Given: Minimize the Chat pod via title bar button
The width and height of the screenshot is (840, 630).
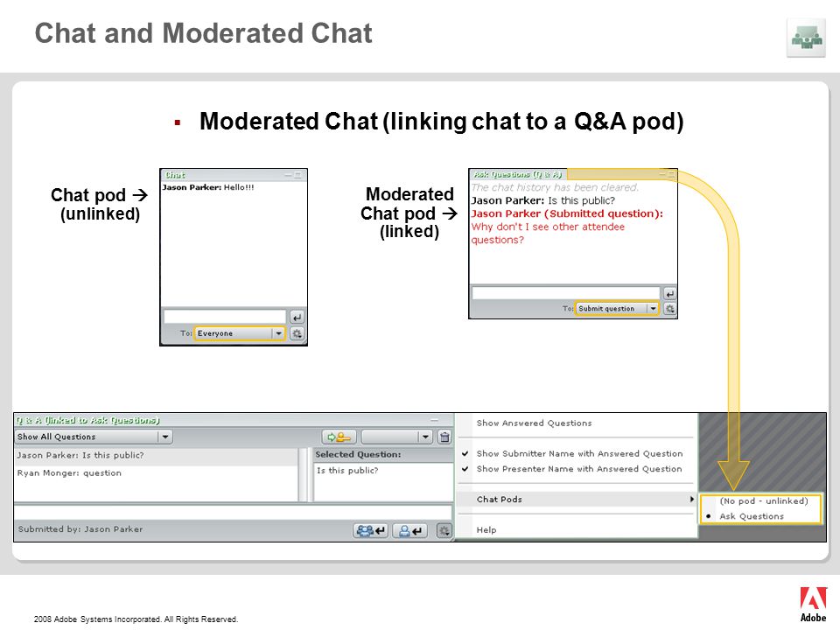Looking at the screenshot, I should point(288,175).
